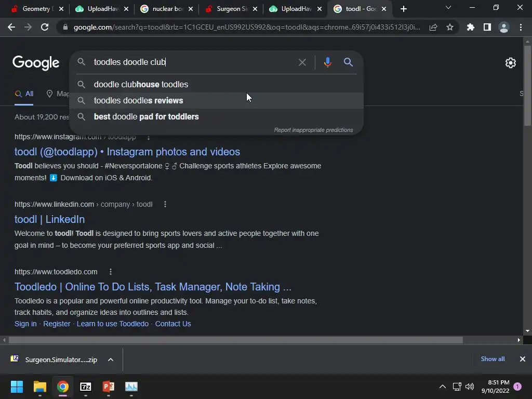Screen dimensions: 532x399
Task: Open the tab search dropdown arrow
Action: (x=448, y=7)
